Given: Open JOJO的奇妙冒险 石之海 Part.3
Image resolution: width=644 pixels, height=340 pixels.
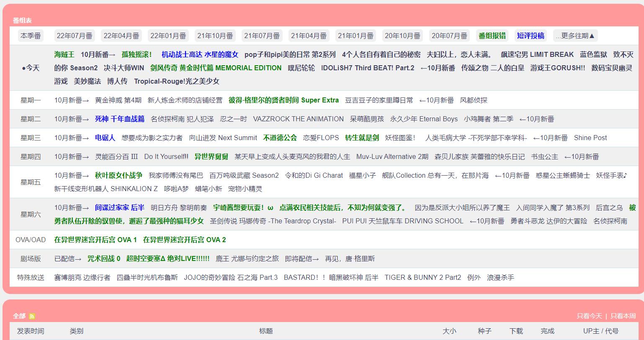Looking at the screenshot, I should (x=231, y=277).
